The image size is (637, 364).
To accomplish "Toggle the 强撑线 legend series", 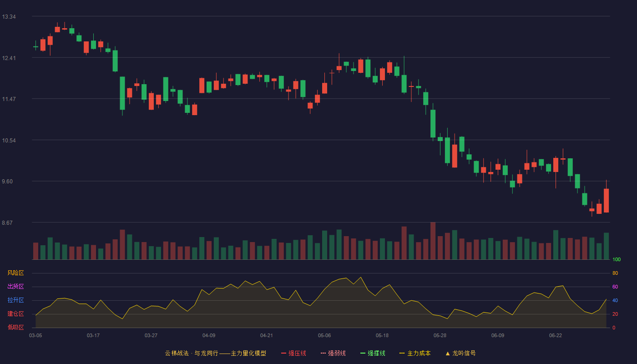I will [x=373, y=353].
